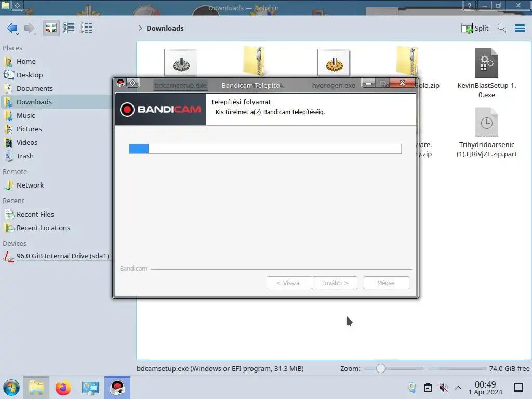Open the Dolphin search magnifier
The image size is (532, 399).
[x=502, y=28]
